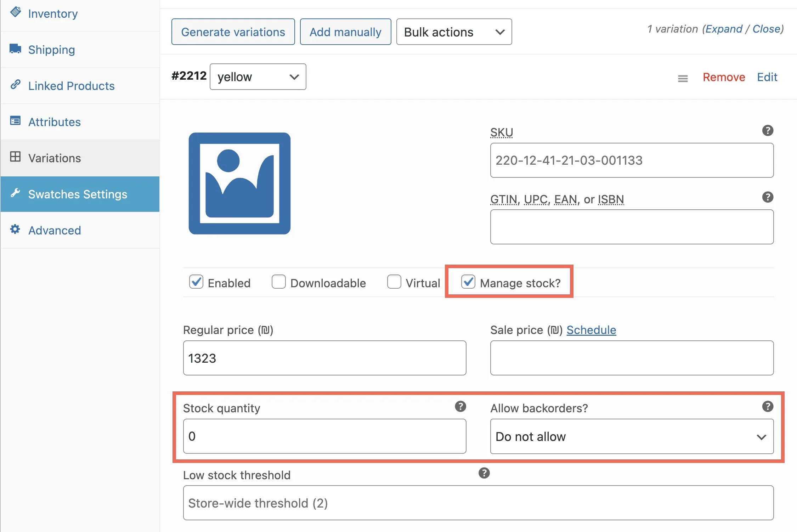Tick the Virtual checkbox

[x=394, y=282]
